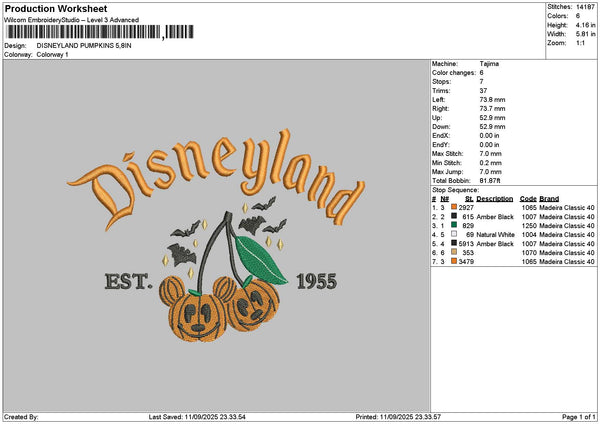This screenshot has width=600, height=424.
Task: Click Amber Black in stop row 2
Action: click(495, 217)
